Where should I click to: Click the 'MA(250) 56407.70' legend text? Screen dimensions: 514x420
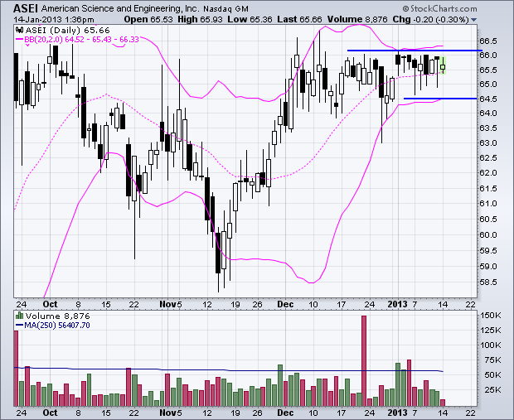[57, 326]
